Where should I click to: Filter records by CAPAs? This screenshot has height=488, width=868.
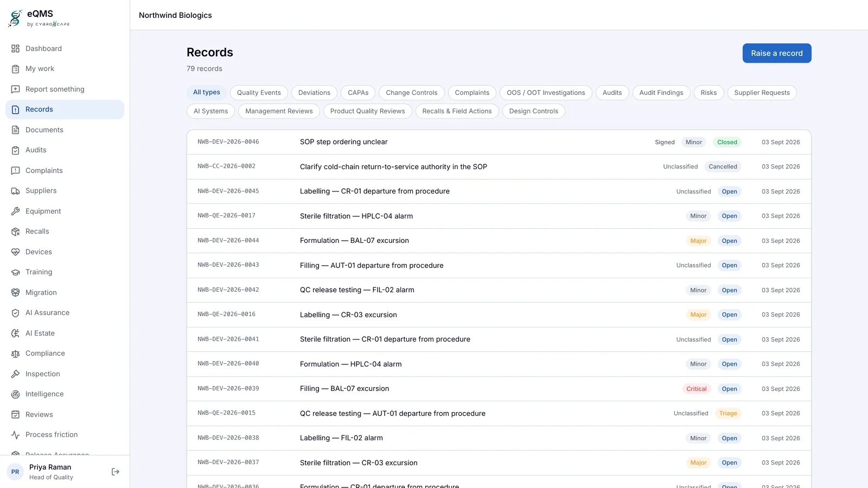[358, 93]
